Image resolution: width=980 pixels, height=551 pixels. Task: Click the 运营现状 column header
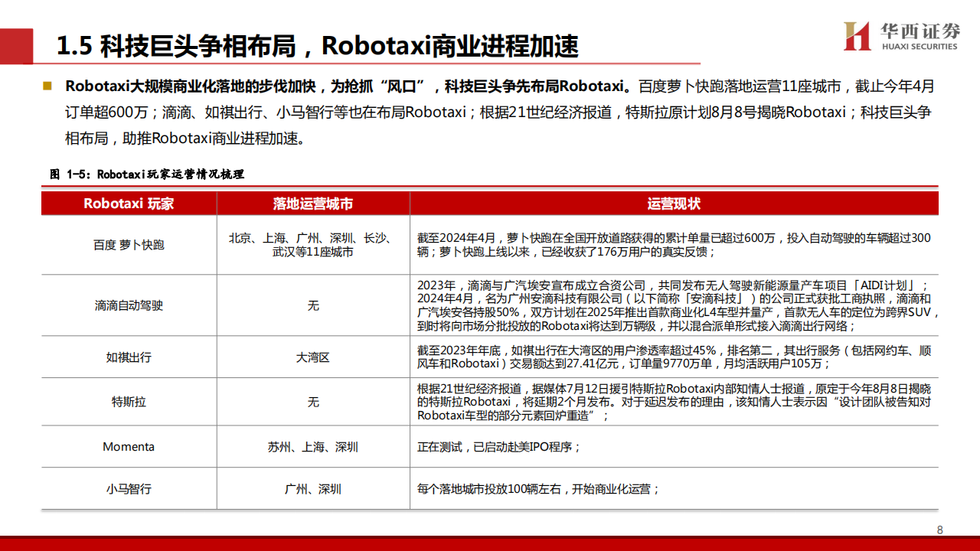click(674, 204)
